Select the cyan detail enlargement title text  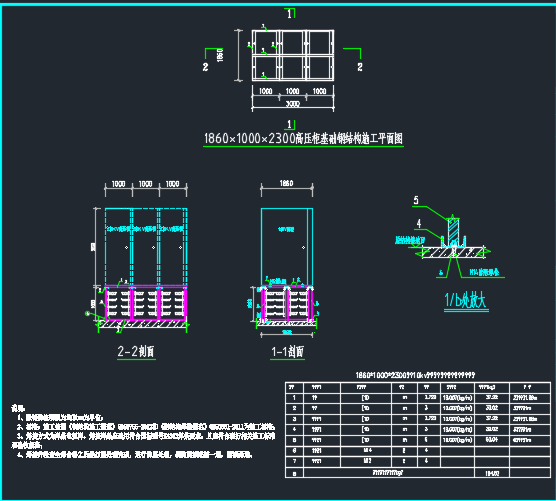coord(465,300)
